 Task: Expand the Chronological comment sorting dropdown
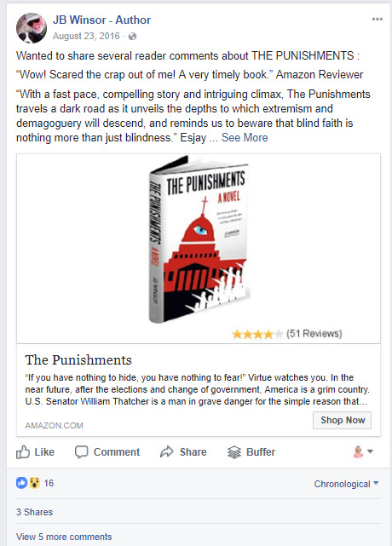pos(346,484)
